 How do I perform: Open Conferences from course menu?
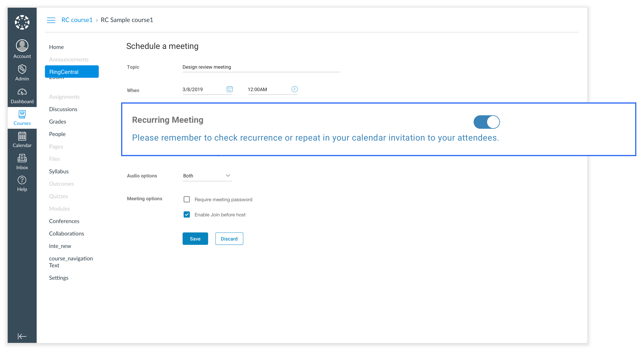click(64, 221)
